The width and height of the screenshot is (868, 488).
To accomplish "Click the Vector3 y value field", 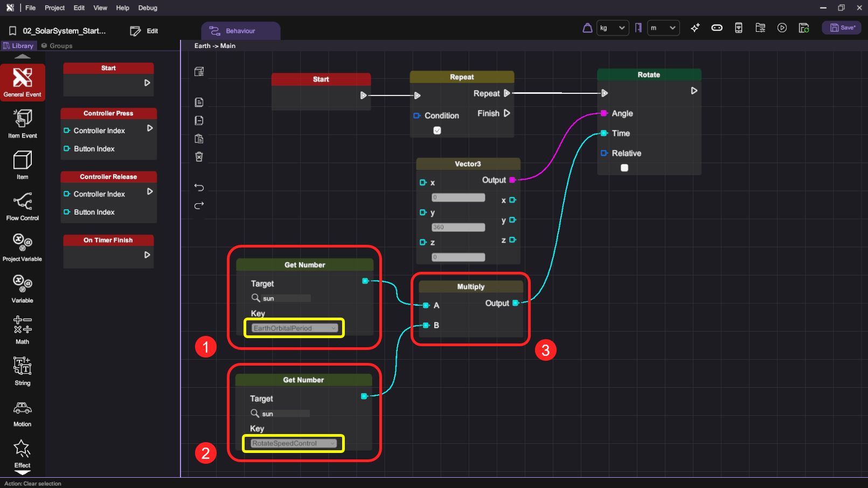I will 458,228.
